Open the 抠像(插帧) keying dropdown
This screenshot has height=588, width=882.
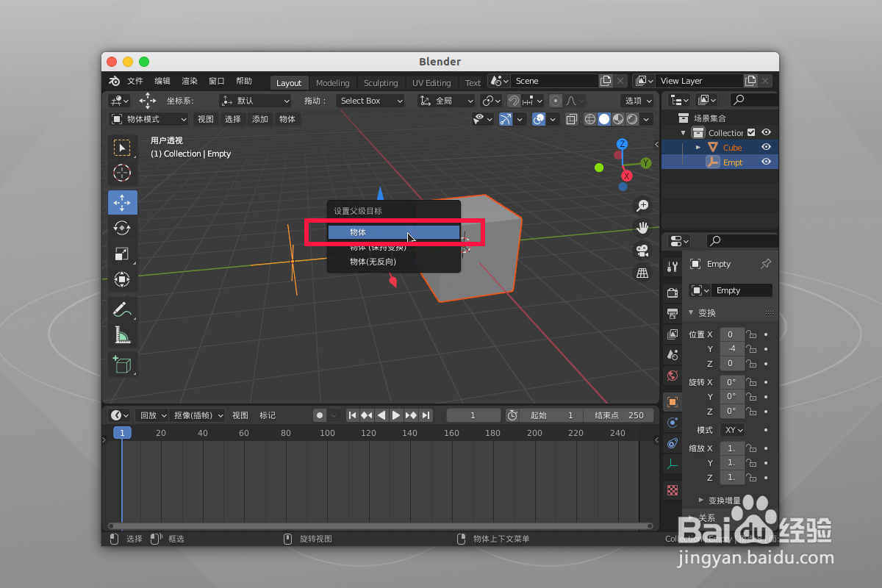(x=197, y=415)
